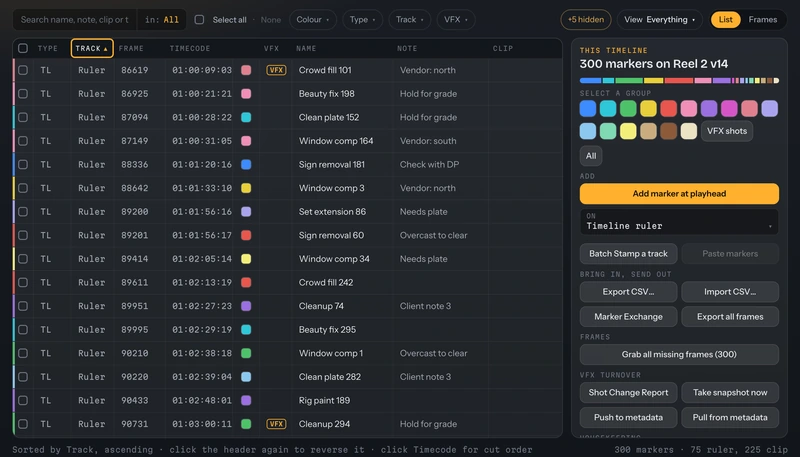Click the Export CSV button
The image size is (800, 457).
tap(629, 292)
